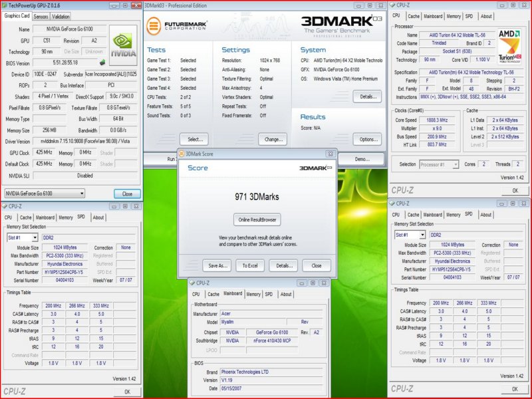Image resolution: width=532 pixels, height=399 pixels.
Task: Click the Close button in GPU-Z
Action: [127, 194]
